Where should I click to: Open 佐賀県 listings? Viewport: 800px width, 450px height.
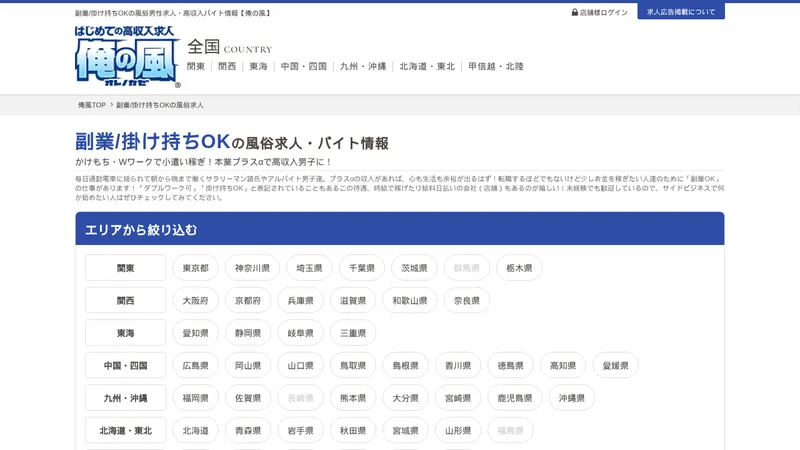[x=248, y=398]
